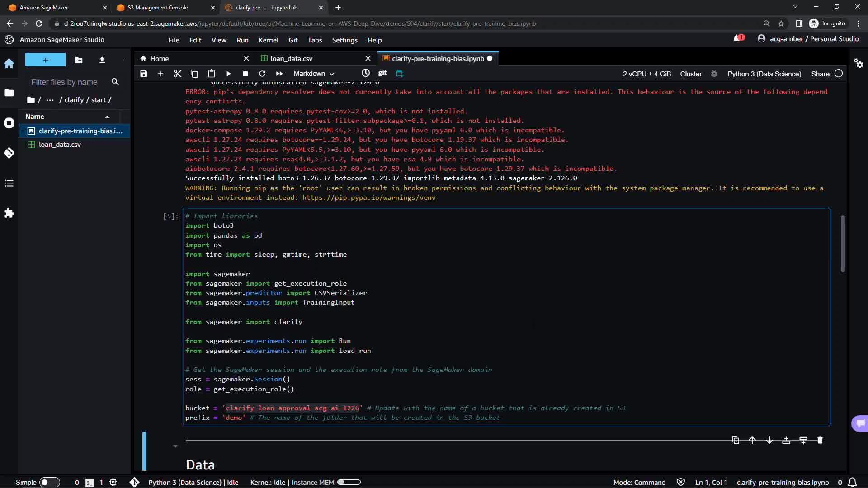Click the Cluster button in the toolbar
The height and width of the screenshot is (488, 868).
pos(691,74)
